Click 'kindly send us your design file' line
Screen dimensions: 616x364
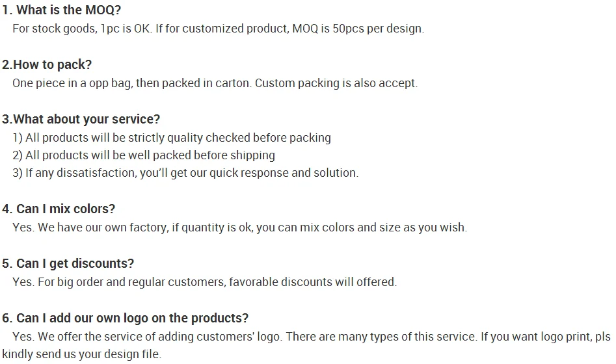point(82,354)
